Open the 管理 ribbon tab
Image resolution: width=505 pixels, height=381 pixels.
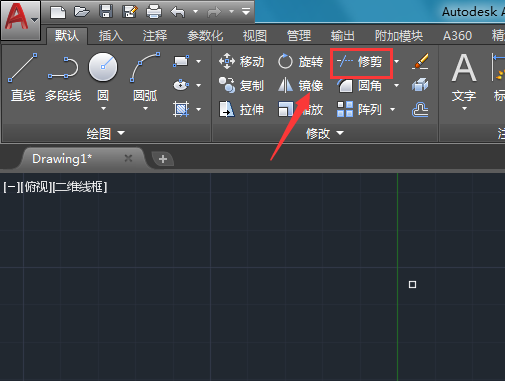pos(299,35)
